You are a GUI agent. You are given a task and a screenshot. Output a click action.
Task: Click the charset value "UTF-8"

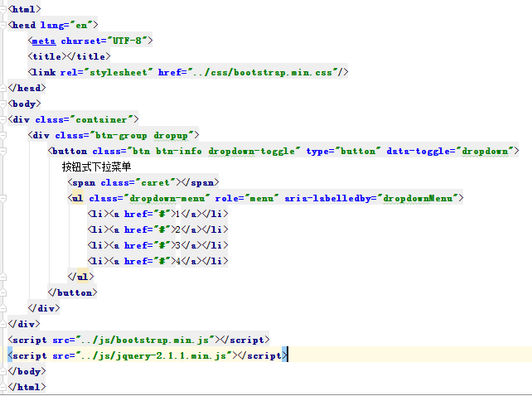pos(128,41)
